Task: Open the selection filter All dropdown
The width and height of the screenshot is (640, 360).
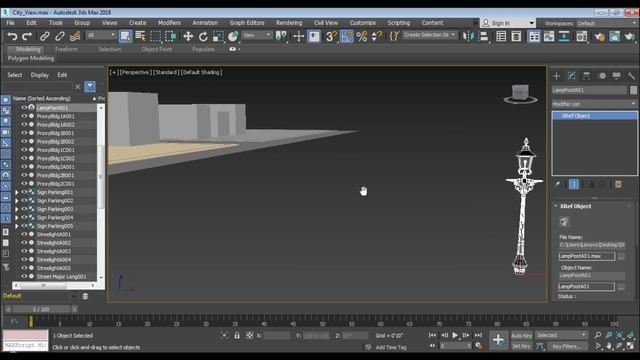Action: click(x=101, y=36)
